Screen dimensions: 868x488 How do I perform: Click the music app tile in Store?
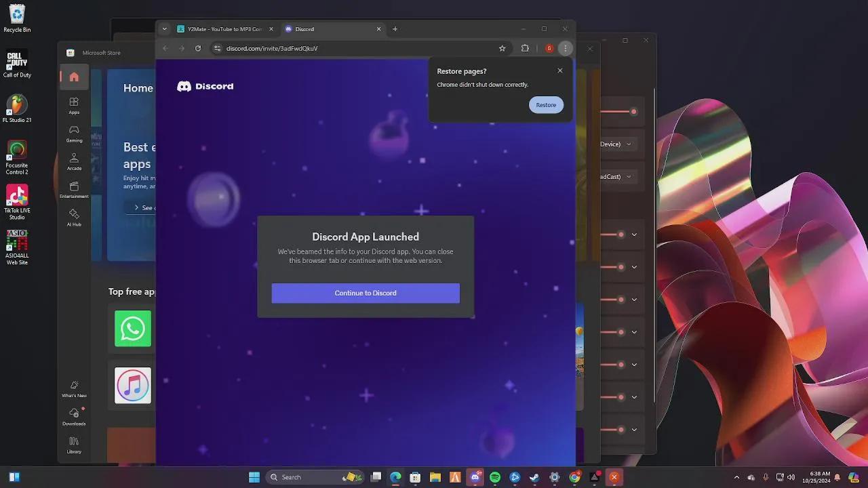click(133, 386)
